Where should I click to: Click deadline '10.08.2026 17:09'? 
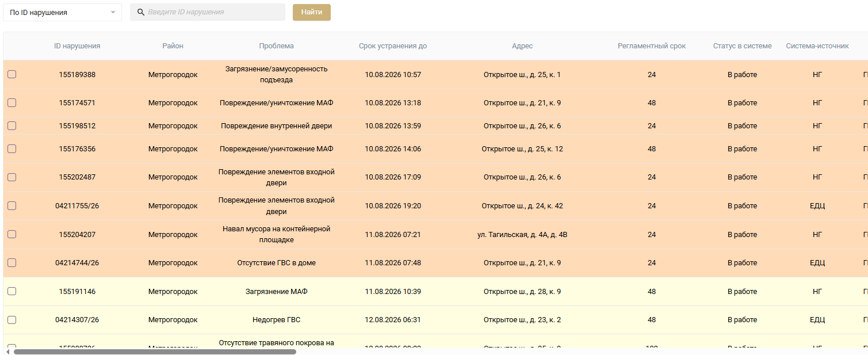click(x=393, y=177)
